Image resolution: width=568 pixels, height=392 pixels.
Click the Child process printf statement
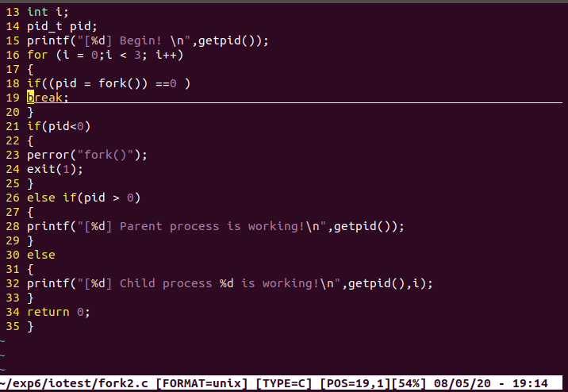click(230, 283)
